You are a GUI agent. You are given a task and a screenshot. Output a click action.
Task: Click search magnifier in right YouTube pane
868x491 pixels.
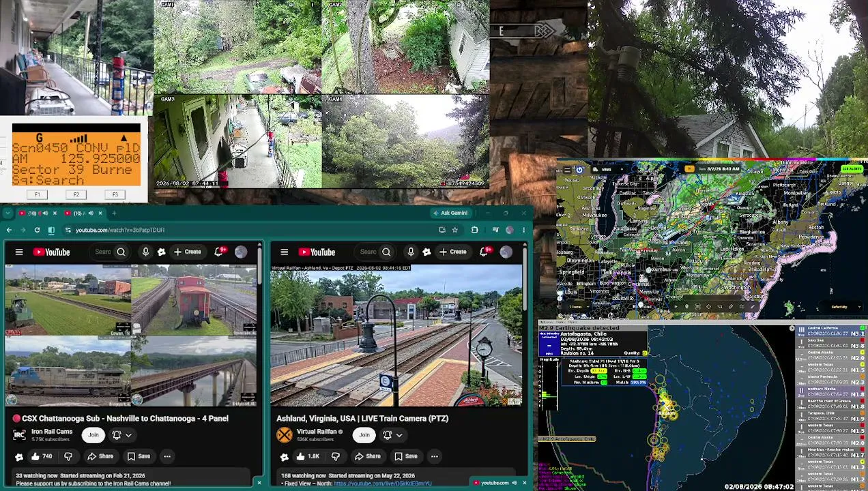(386, 252)
